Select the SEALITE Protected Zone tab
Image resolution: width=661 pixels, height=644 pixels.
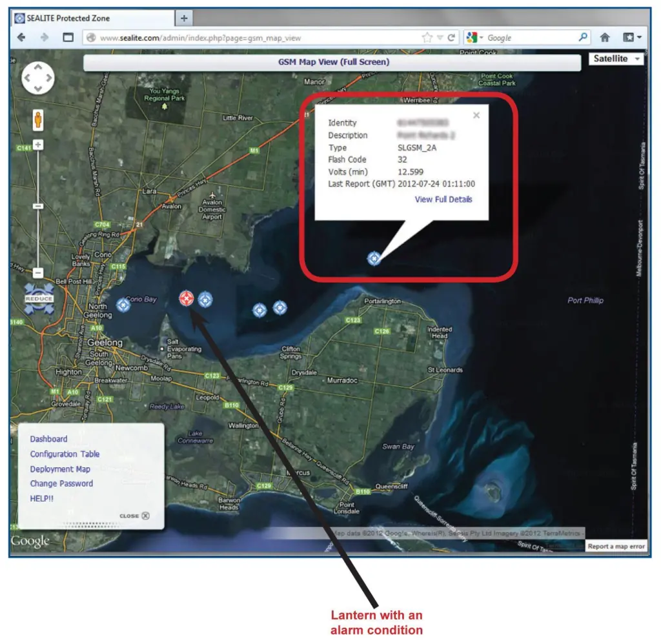[93, 18]
